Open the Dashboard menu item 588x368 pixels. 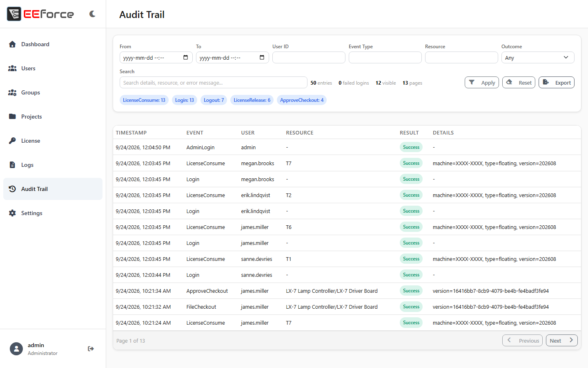pyautogui.click(x=53, y=44)
